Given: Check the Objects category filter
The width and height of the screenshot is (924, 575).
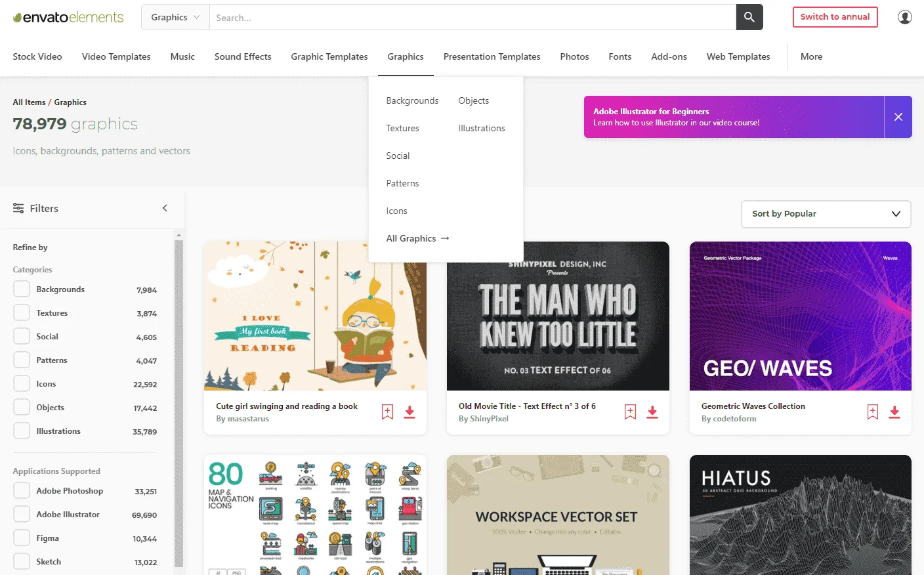Looking at the screenshot, I should (22, 407).
